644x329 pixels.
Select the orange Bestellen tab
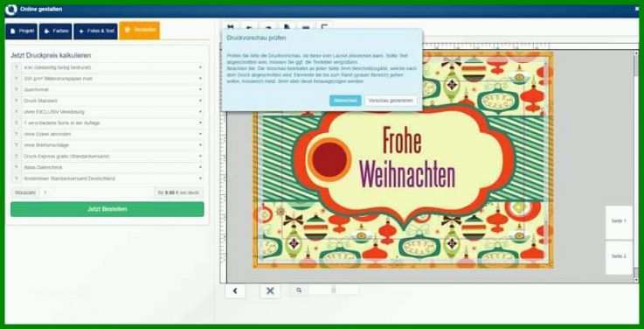140,31
